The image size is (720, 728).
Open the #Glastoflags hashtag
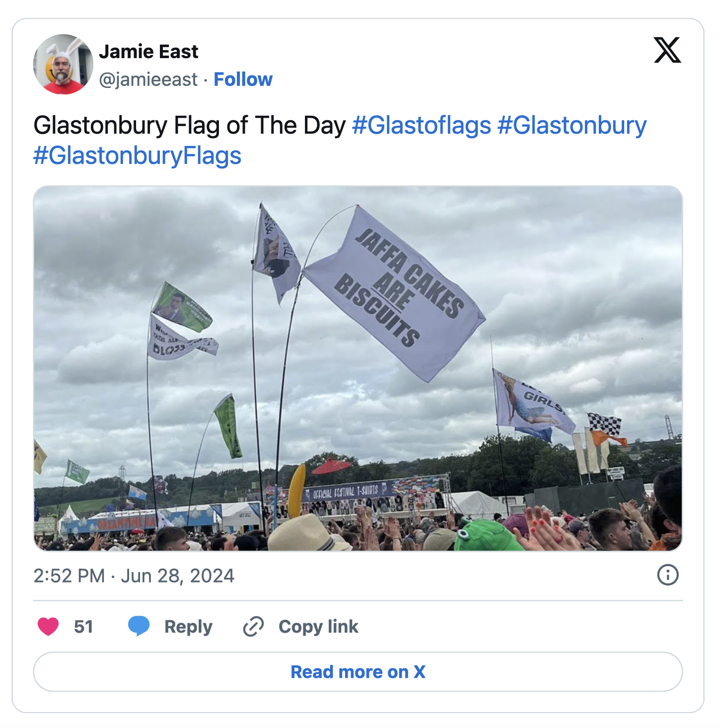coord(422,125)
